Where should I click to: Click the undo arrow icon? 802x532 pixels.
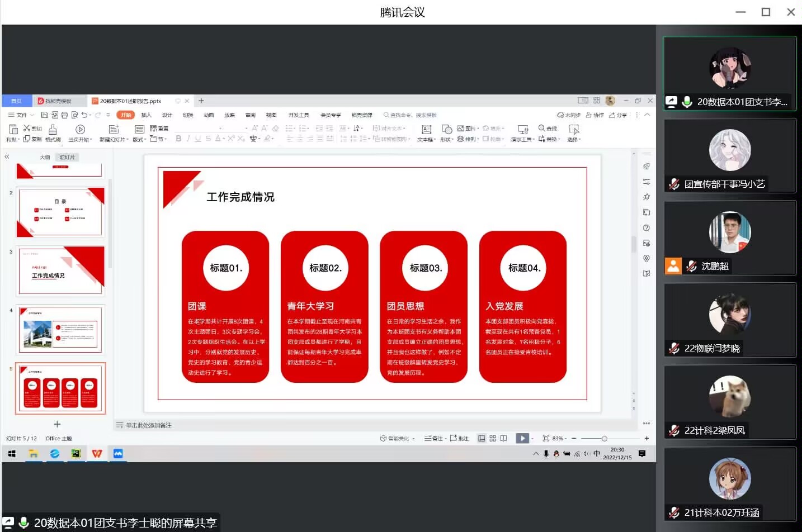coord(84,115)
